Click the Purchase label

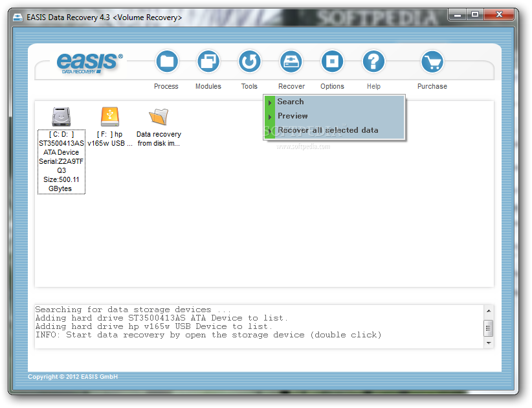[x=432, y=86]
